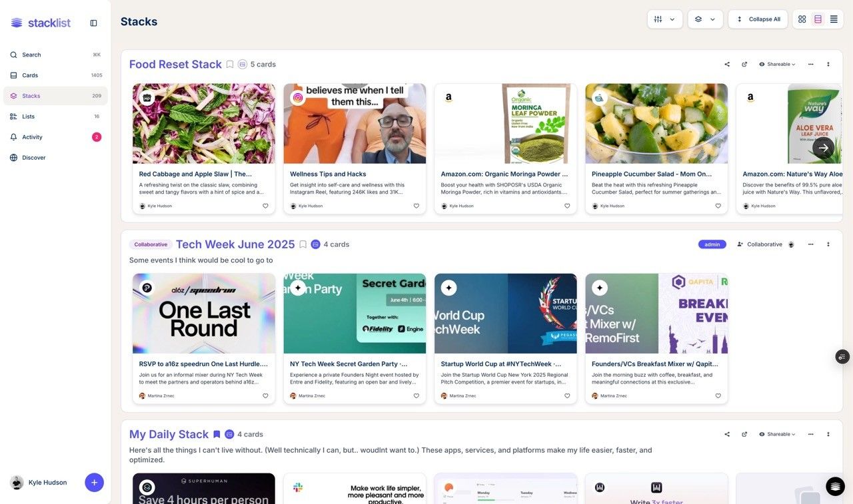Like the RSVP to a16z speedrun card

[265, 395]
